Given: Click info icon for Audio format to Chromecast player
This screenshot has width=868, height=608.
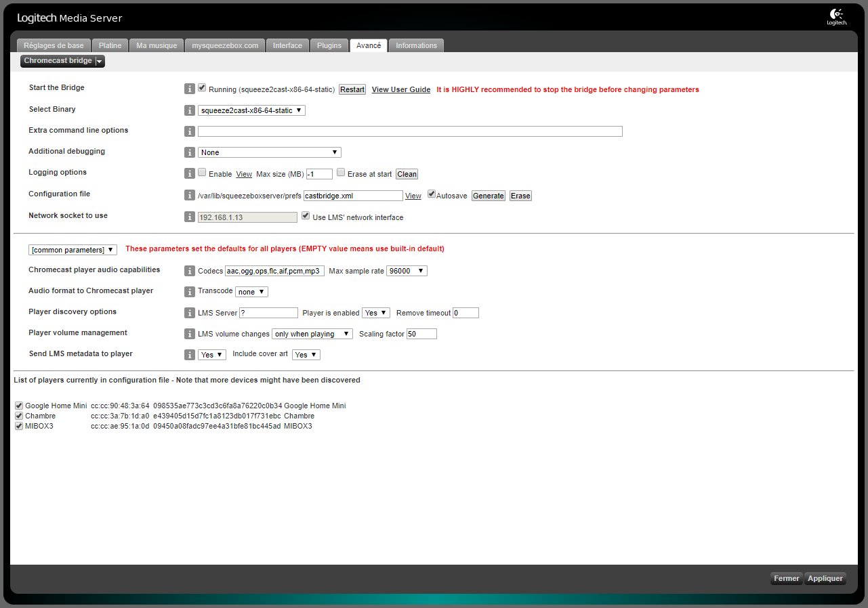Looking at the screenshot, I should [190, 292].
